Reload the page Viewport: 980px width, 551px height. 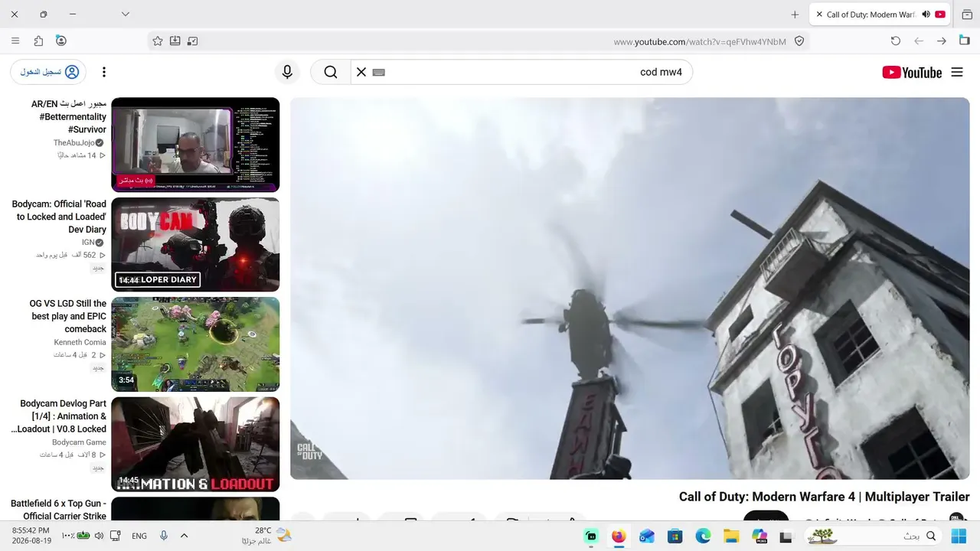896,41
